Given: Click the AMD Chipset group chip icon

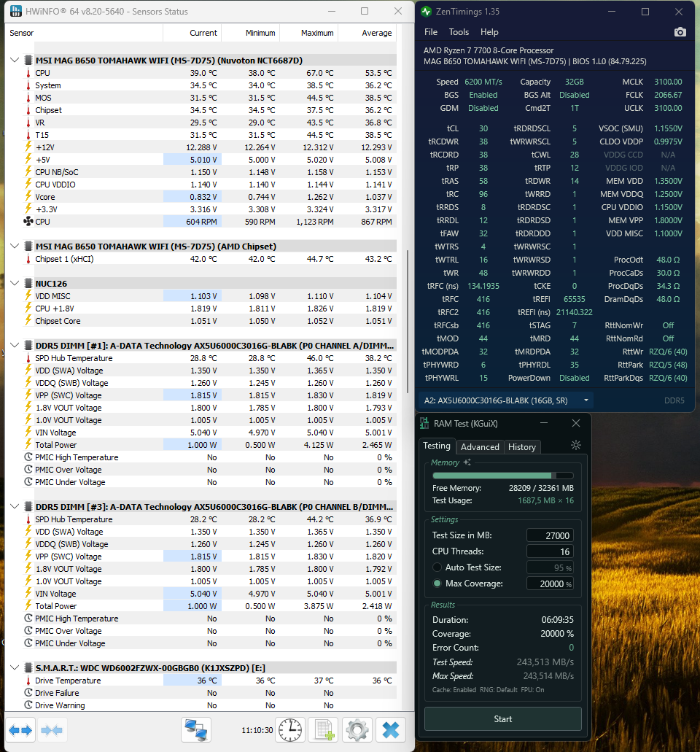Looking at the screenshot, I should tap(28, 246).
